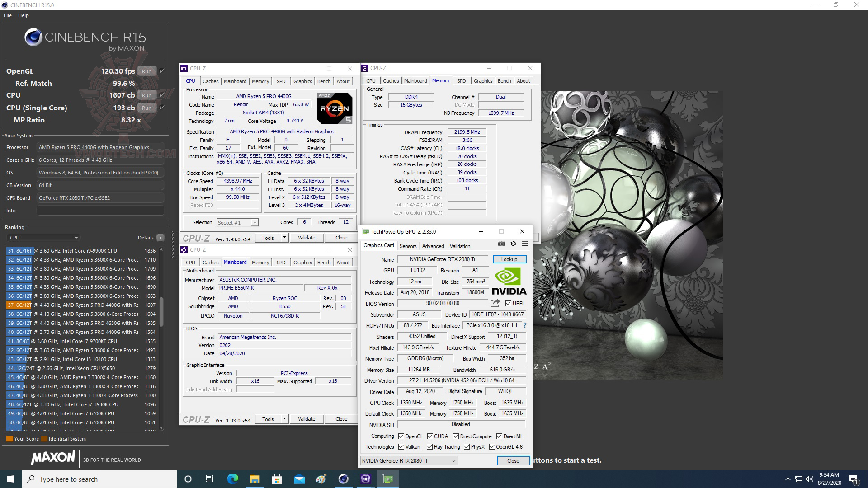Viewport: 868px width, 488px height.
Task: Toggle the OpenGL test checkmark in Cinebench
Action: click(x=160, y=71)
